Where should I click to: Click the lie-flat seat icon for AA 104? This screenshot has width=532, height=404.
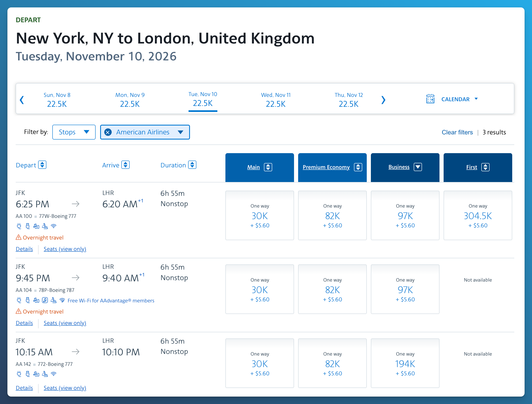pyautogui.click(x=54, y=300)
